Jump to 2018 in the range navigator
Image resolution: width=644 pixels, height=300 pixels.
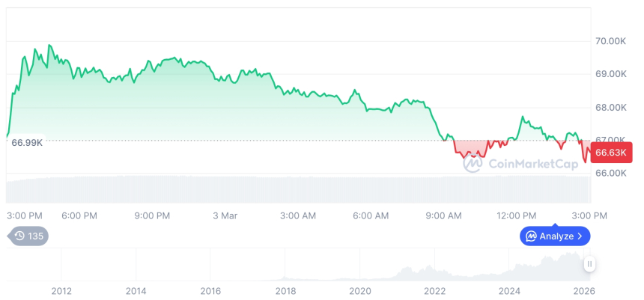pos(285,291)
